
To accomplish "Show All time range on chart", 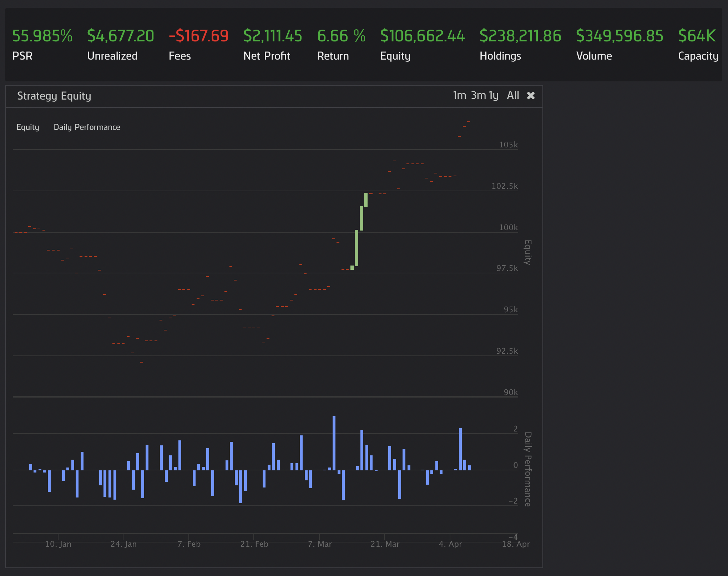I will pyautogui.click(x=513, y=95).
